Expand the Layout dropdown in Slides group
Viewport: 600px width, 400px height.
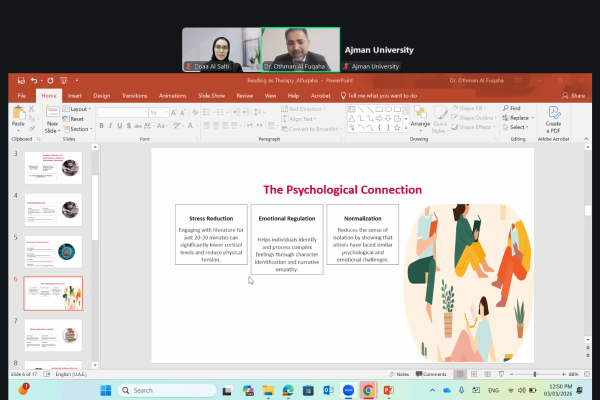pyautogui.click(x=80, y=108)
